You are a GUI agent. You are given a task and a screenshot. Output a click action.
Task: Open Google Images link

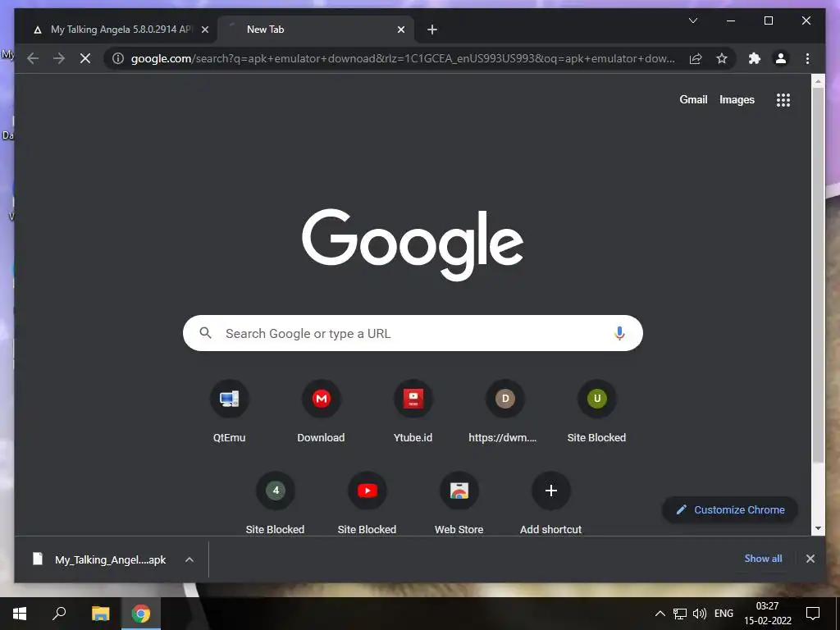coord(737,99)
